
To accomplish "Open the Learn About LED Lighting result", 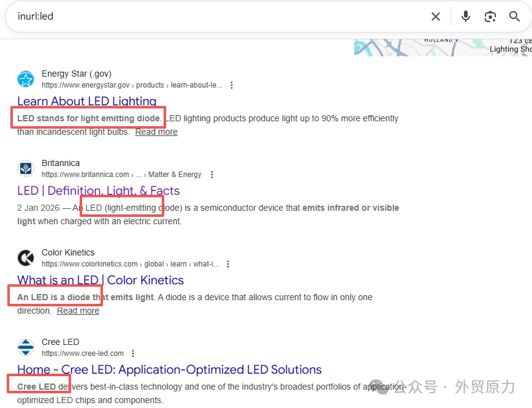I will (86, 101).
